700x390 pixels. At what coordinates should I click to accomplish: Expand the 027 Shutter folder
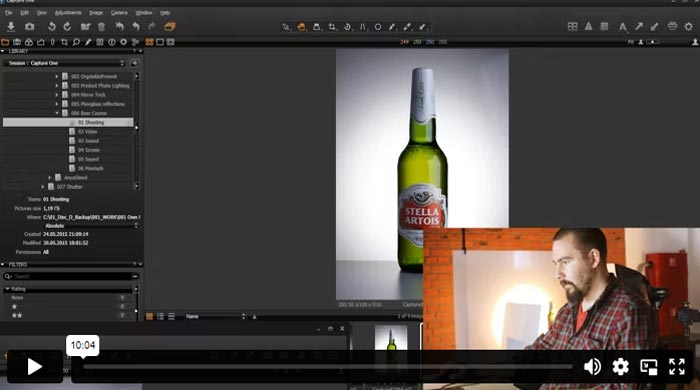[x=42, y=187]
